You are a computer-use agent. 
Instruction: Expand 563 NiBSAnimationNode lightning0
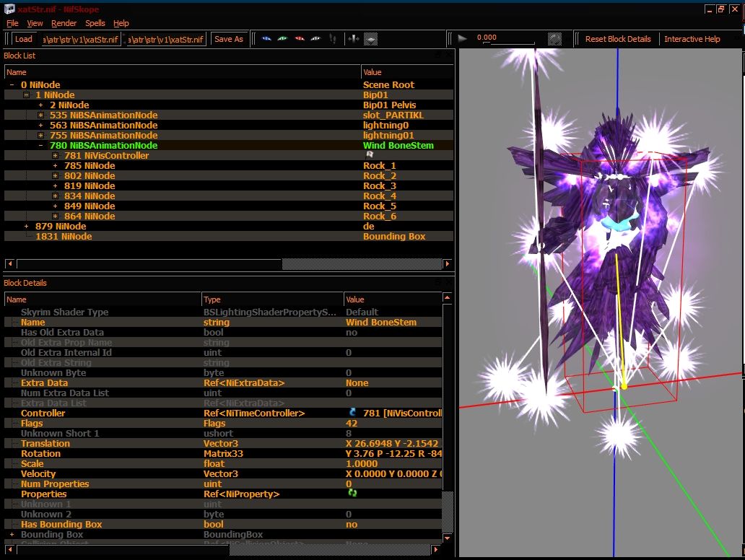click(41, 125)
